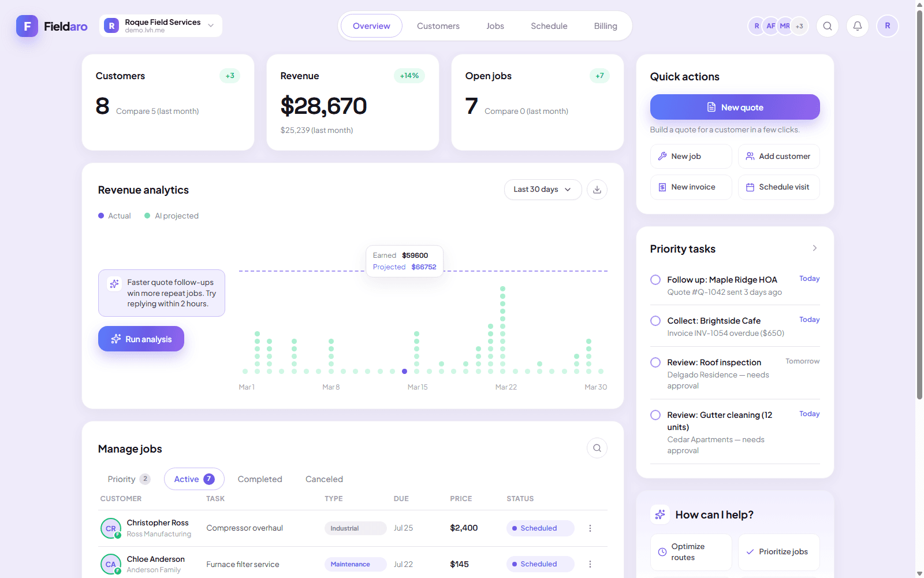The height and width of the screenshot is (578, 924).
Task: Click Scheduled status for Compressor overhaul
Action: [540, 528]
